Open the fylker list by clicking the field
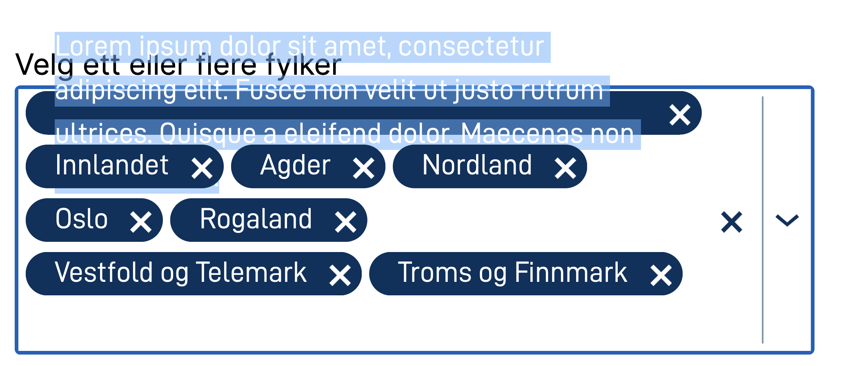The height and width of the screenshot is (366, 868). click(x=490, y=323)
